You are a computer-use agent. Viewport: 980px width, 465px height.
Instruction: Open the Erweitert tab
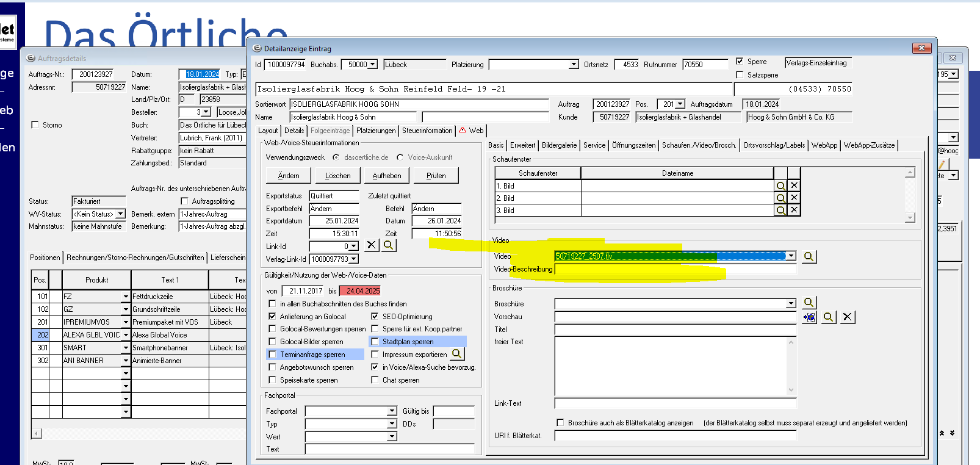pyautogui.click(x=523, y=145)
